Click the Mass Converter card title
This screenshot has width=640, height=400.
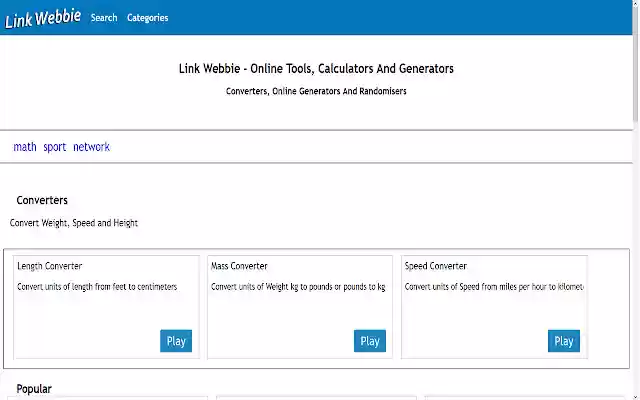[239, 266]
